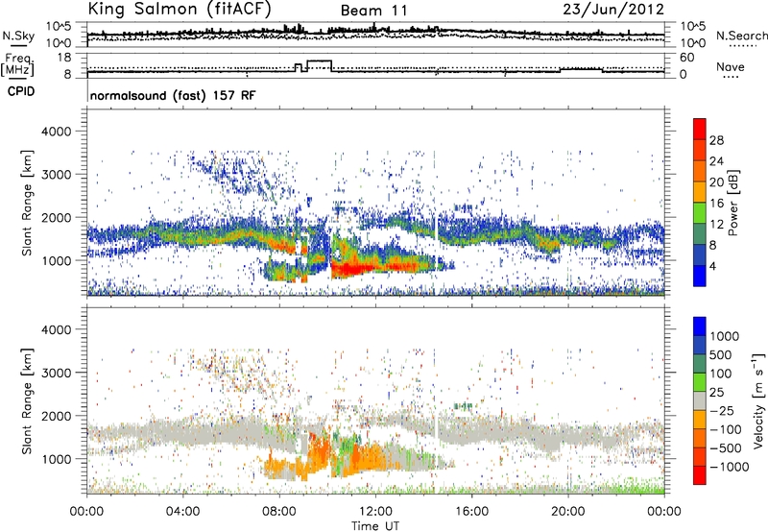Click the '12:00' time tick label

coord(375,512)
